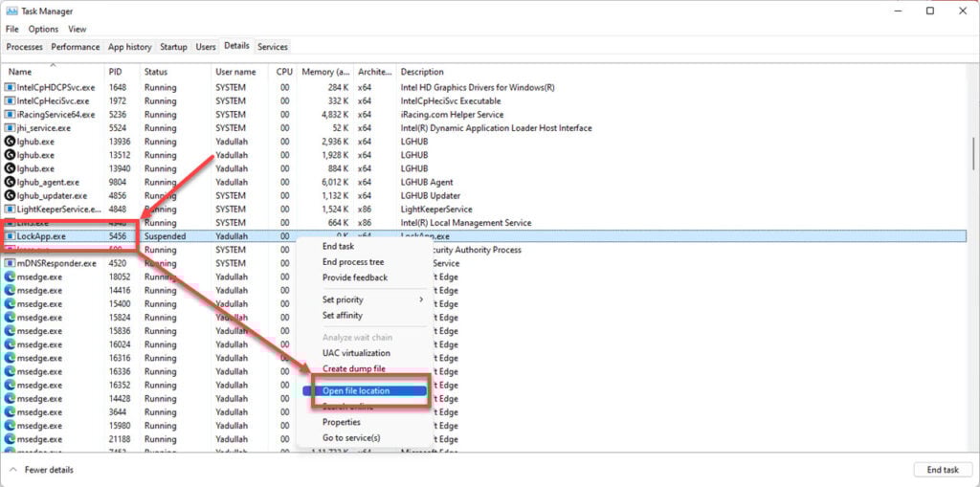The width and height of the screenshot is (980, 487).
Task: Select the msedge.exe row with PID 21188
Action: pyautogui.click(x=484, y=439)
